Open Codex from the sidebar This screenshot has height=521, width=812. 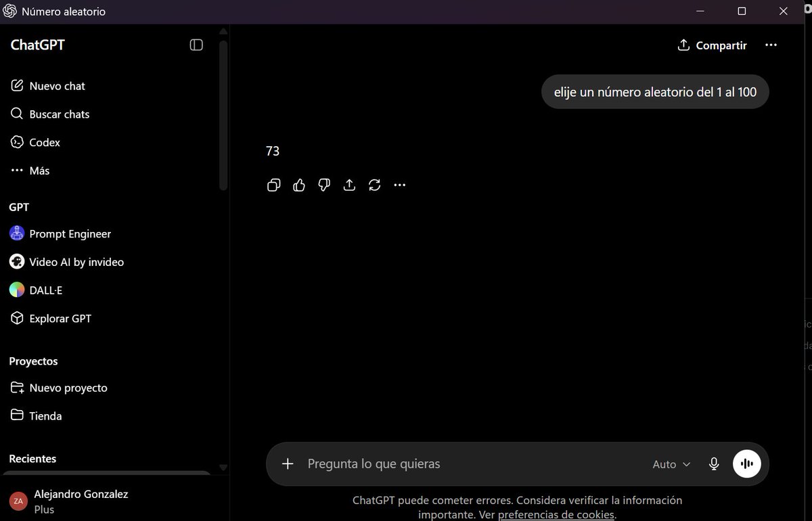[45, 143]
